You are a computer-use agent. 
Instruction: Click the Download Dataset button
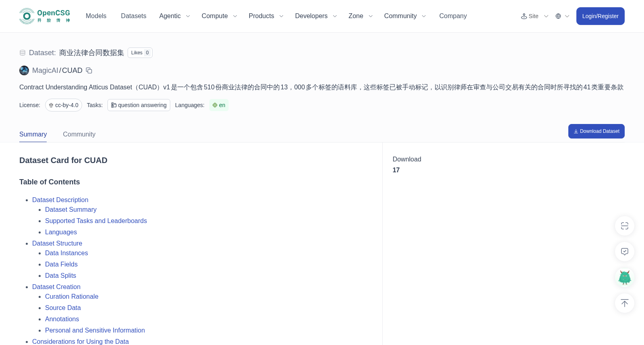[597, 131]
